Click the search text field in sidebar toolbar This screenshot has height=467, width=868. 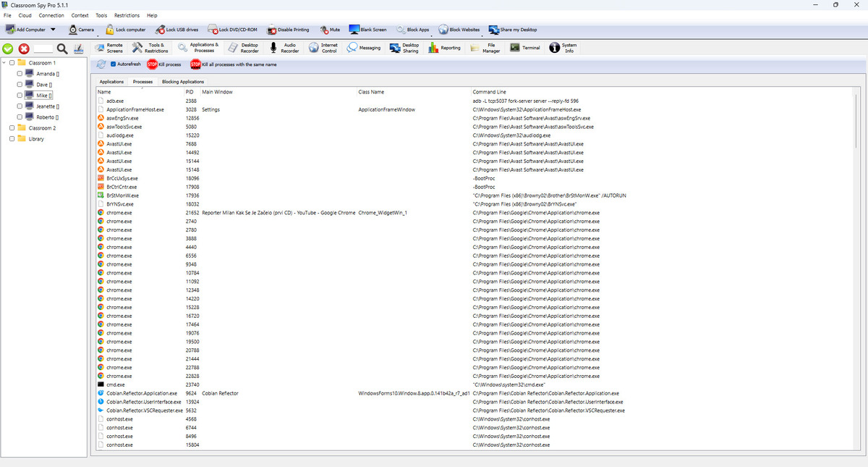43,49
